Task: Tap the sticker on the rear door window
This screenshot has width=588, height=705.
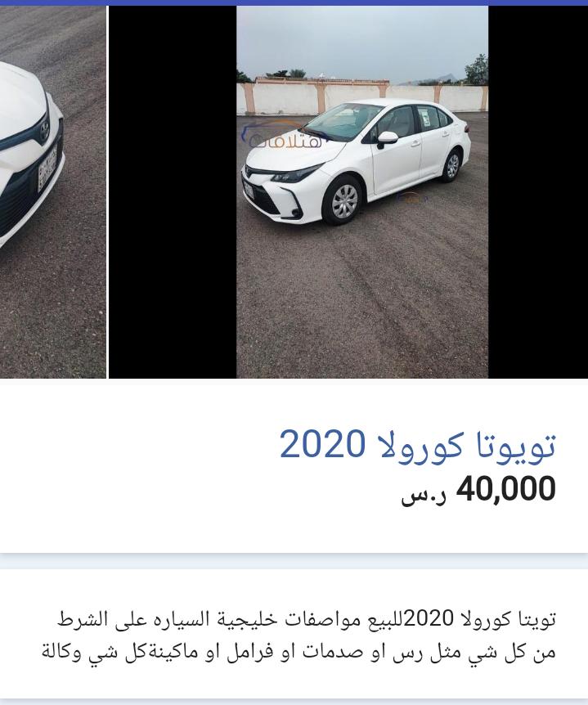Action: (x=424, y=117)
